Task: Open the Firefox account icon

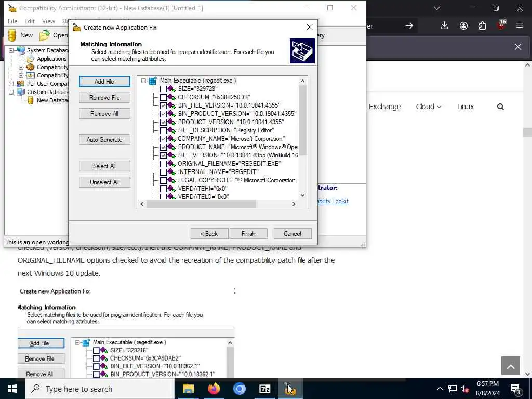Action: [x=463, y=26]
